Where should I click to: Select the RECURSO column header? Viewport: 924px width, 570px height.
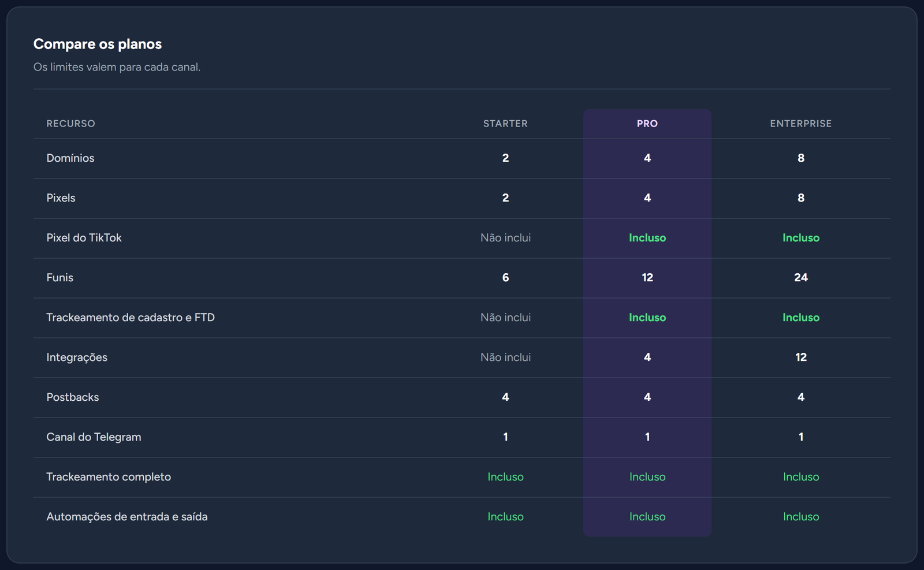click(x=71, y=124)
